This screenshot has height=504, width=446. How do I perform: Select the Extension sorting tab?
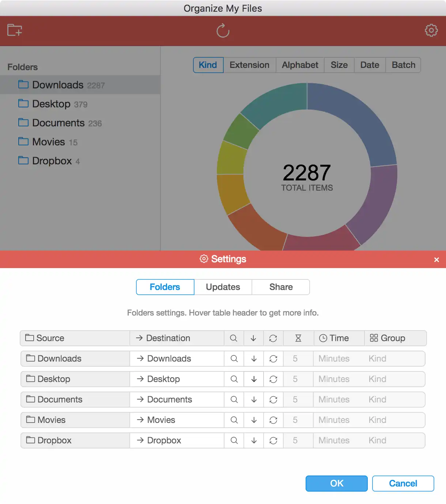coord(250,65)
